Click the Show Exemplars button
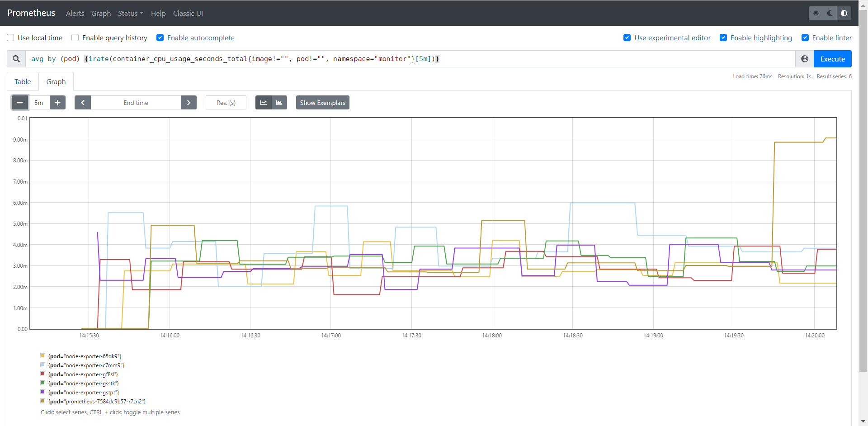868x426 pixels. pyautogui.click(x=323, y=103)
